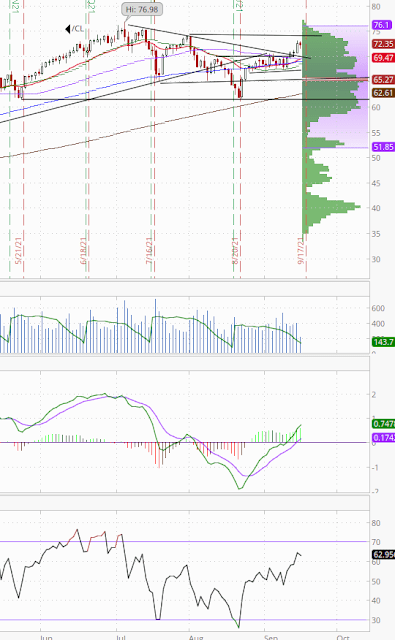
Task: Click the 62.95 RSI value label
Action: point(383,554)
